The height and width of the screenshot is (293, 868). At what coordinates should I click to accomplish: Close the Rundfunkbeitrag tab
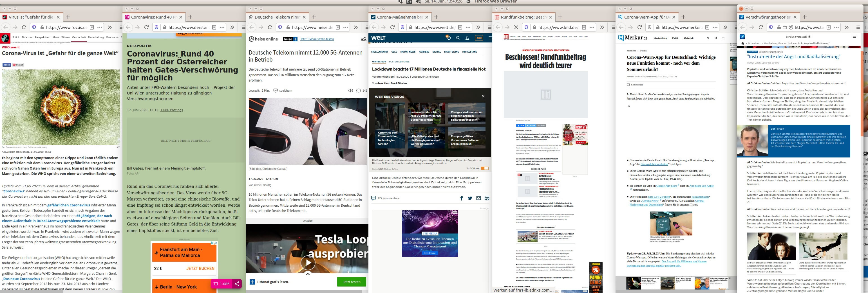551,17
